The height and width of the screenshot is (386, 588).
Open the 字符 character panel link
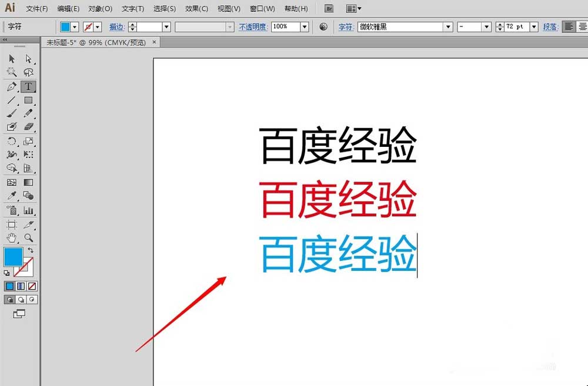point(346,27)
